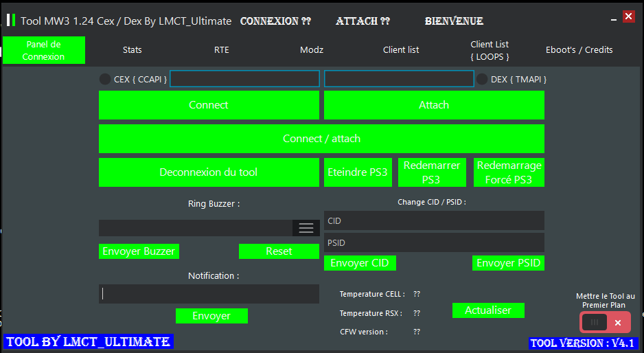This screenshot has height=353, width=644.
Task: Click the Temperature CELL label
Action: click(x=372, y=294)
